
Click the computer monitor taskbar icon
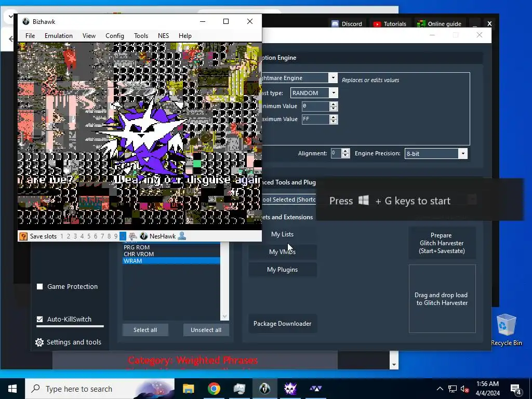click(239, 389)
